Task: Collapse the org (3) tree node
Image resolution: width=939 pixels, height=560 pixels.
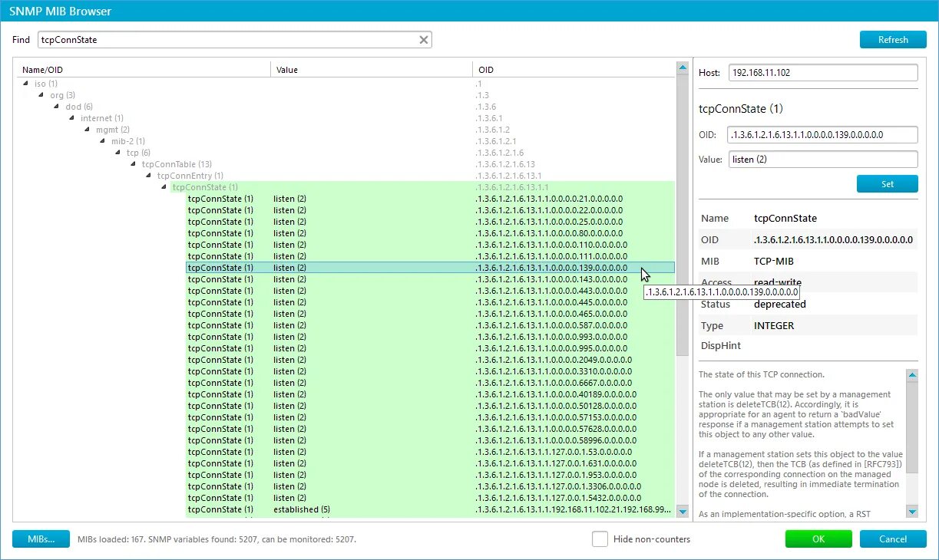Action: coord(41,95)
